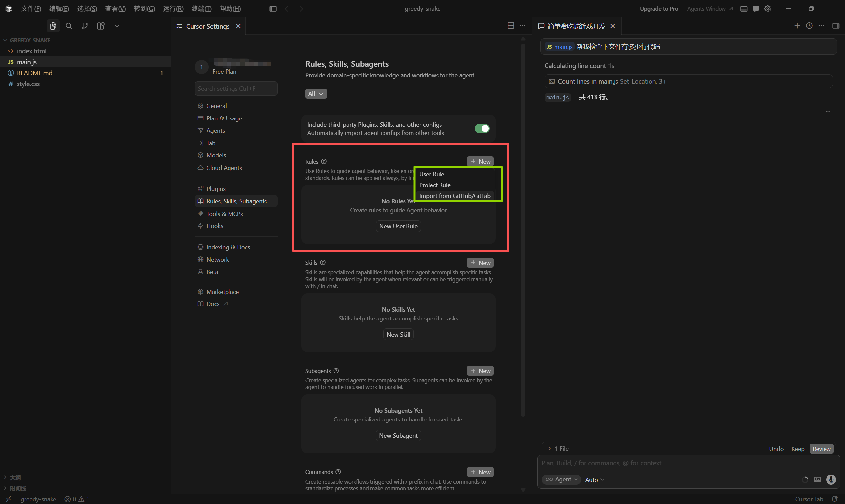
Task: Toggle the bottom panel icon in title bar
Action: [x=744, y=9]
